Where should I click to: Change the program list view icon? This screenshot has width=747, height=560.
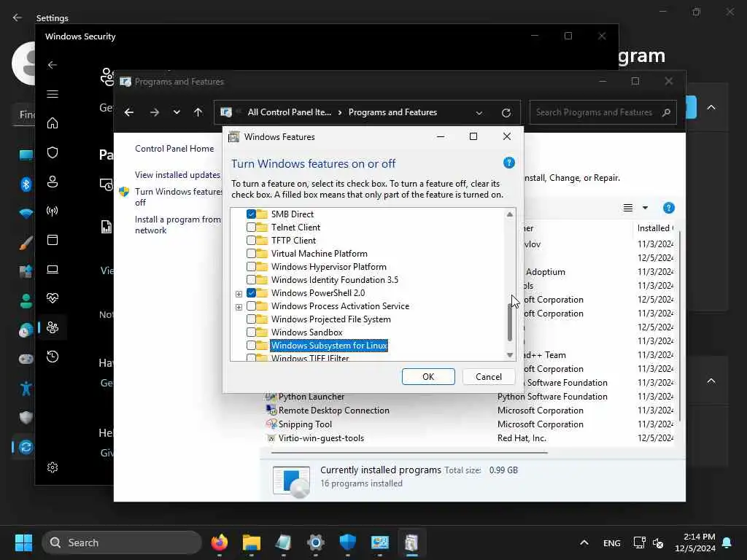point(628,208)
